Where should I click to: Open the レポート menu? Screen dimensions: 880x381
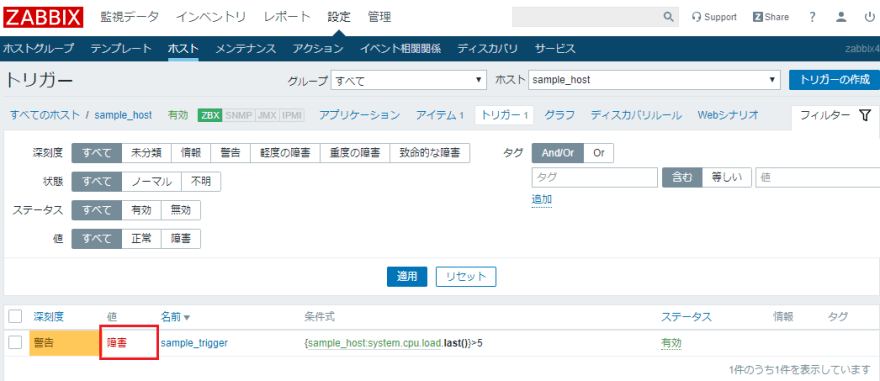tap(287, 17)
